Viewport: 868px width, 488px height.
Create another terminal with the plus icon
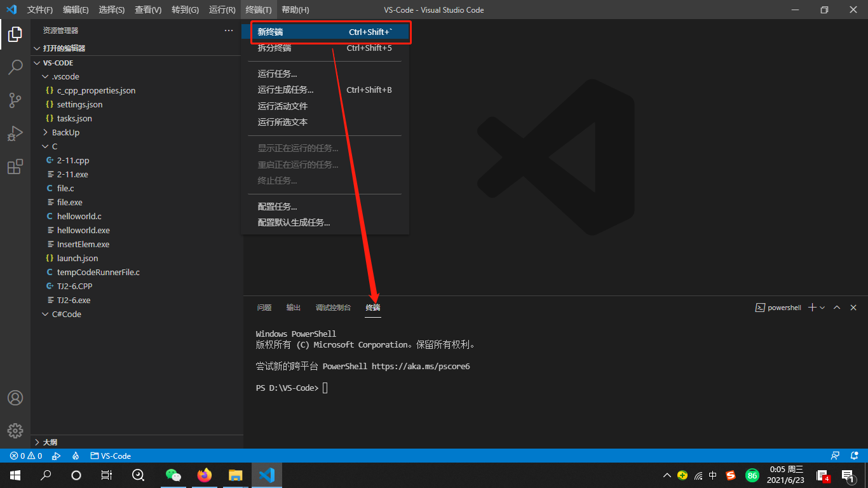[811, 307]
